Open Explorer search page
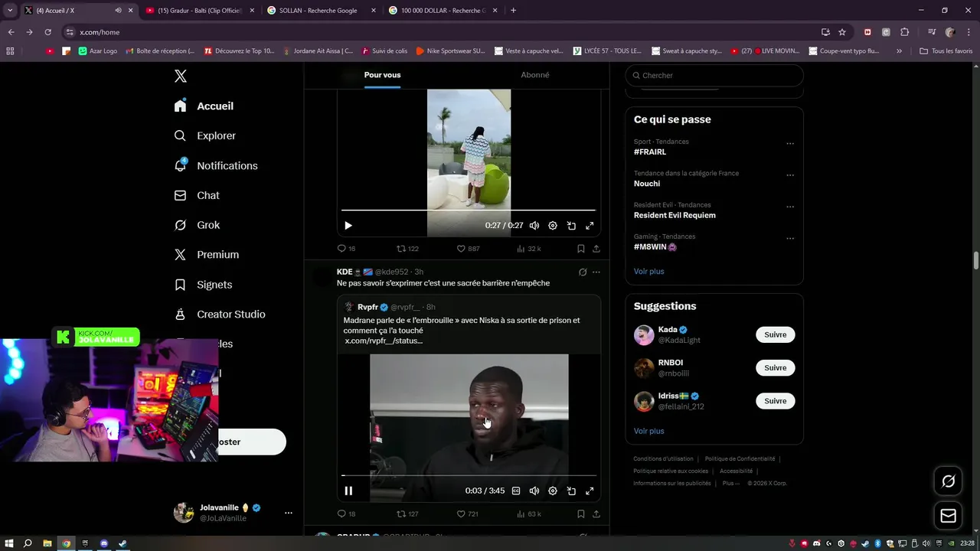Viewport: 980px width, 551px height. coord(204,135)
